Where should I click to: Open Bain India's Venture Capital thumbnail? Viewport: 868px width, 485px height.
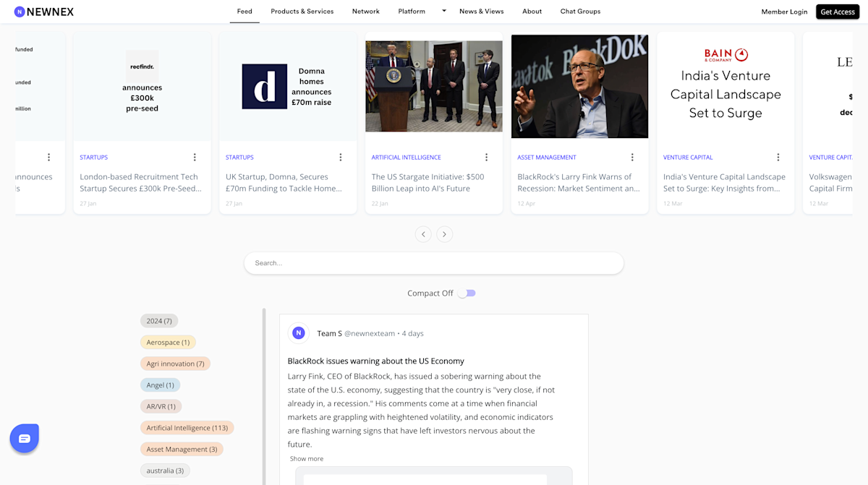[726, 86]
